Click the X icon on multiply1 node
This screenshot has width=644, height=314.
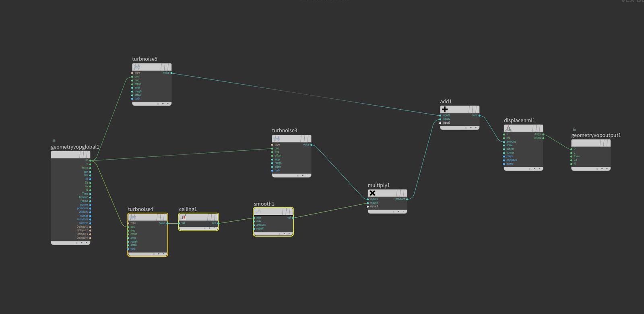(372, 193)
